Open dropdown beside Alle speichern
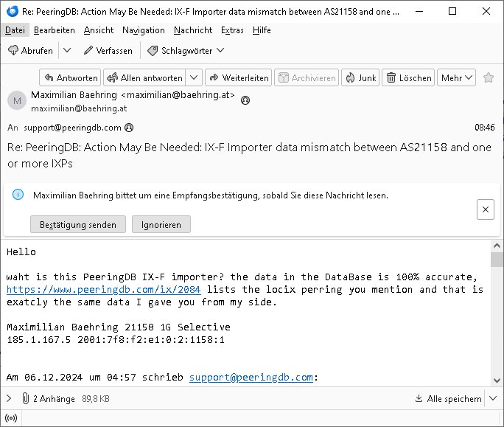The image size is (504, 427). pos(493,398)
